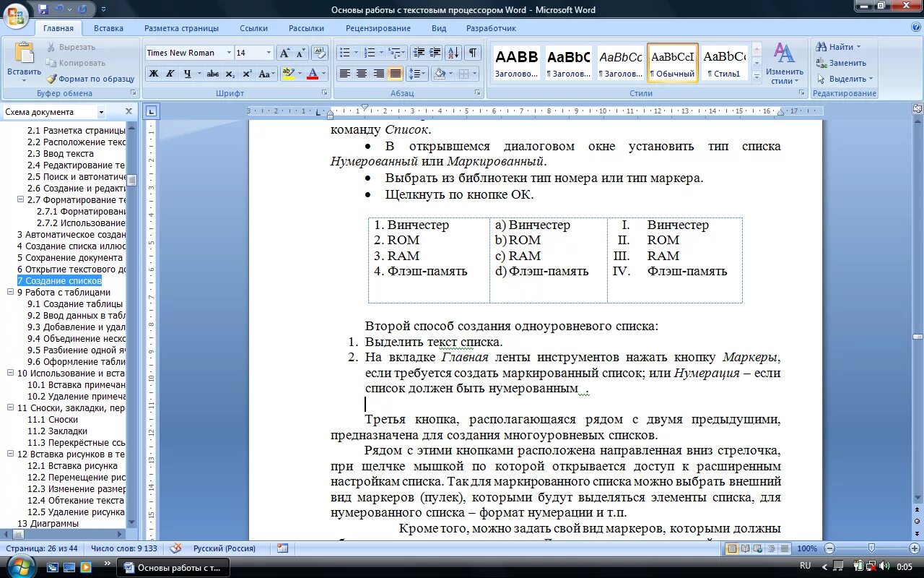Click the increase indent icon
The image size is (924, 578).
coord(435,53)
